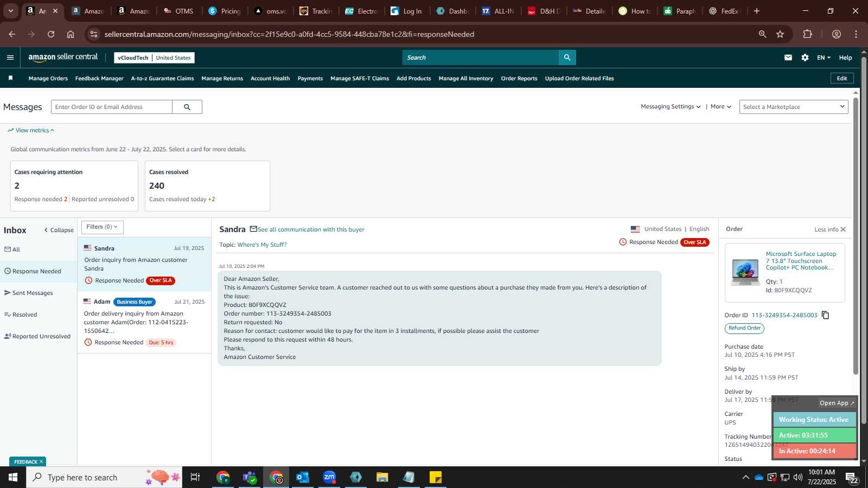Reload the page with browser refresh icon

pyautogui.click(x=51, y=34)
